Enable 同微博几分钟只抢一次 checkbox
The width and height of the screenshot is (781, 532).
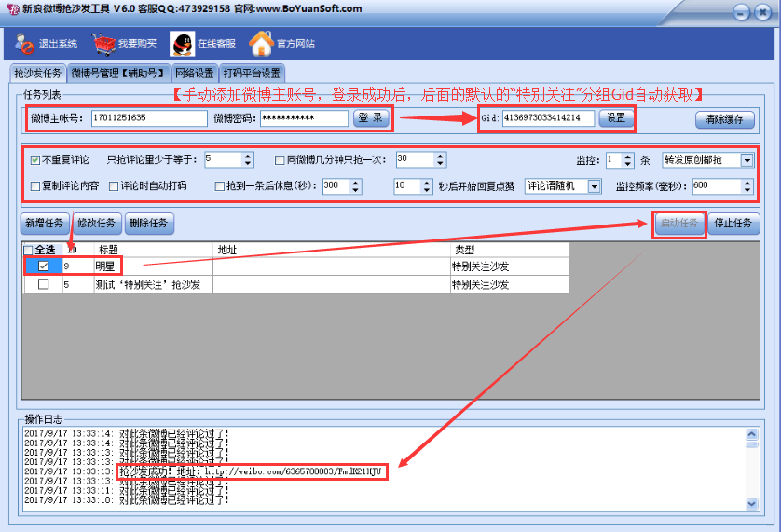280,160
